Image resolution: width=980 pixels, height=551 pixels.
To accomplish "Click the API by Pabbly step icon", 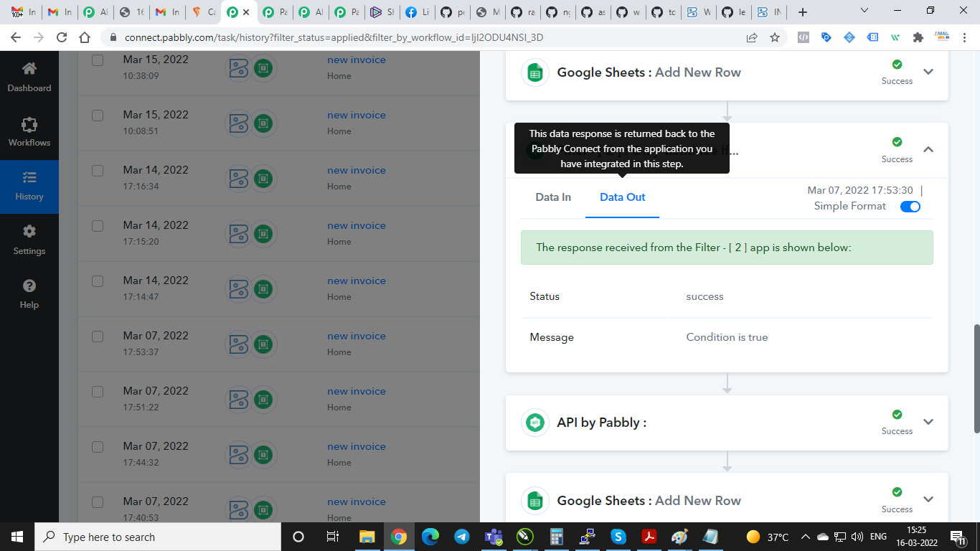I will (x=534, y=423).
